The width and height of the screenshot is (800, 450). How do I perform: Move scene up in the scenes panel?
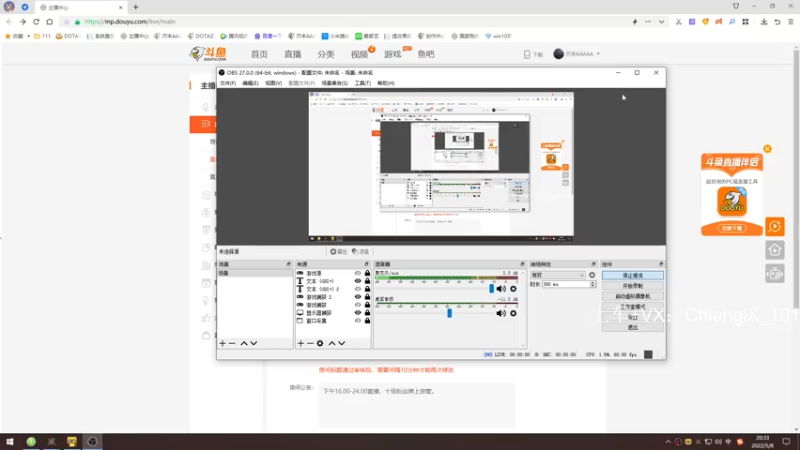click(244, 343)
